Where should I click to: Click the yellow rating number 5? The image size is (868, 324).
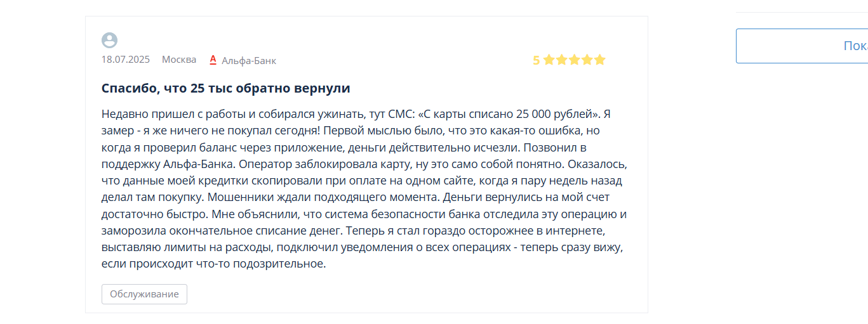point(536,60)
